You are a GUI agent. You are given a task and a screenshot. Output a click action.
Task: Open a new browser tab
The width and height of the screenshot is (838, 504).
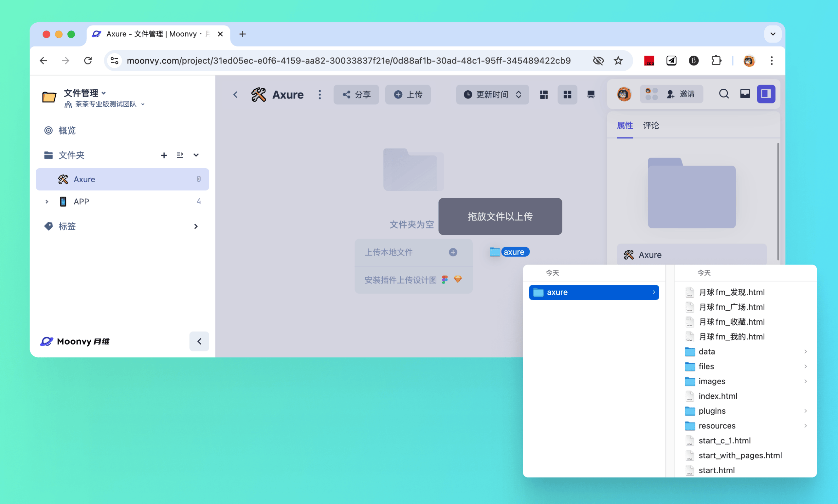click(242, 34)
